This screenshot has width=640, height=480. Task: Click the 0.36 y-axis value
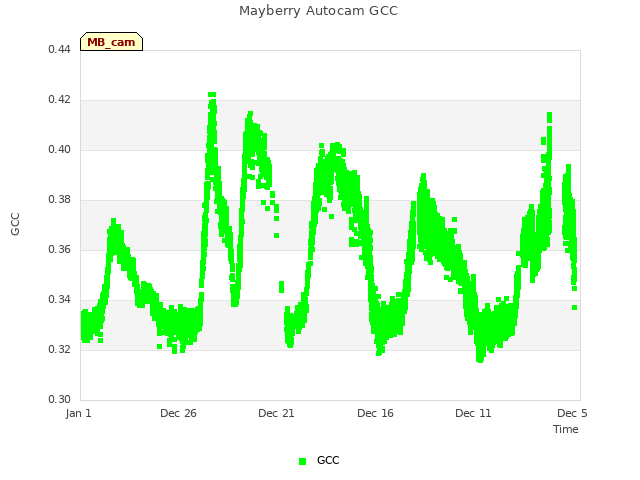pos(60,249)
